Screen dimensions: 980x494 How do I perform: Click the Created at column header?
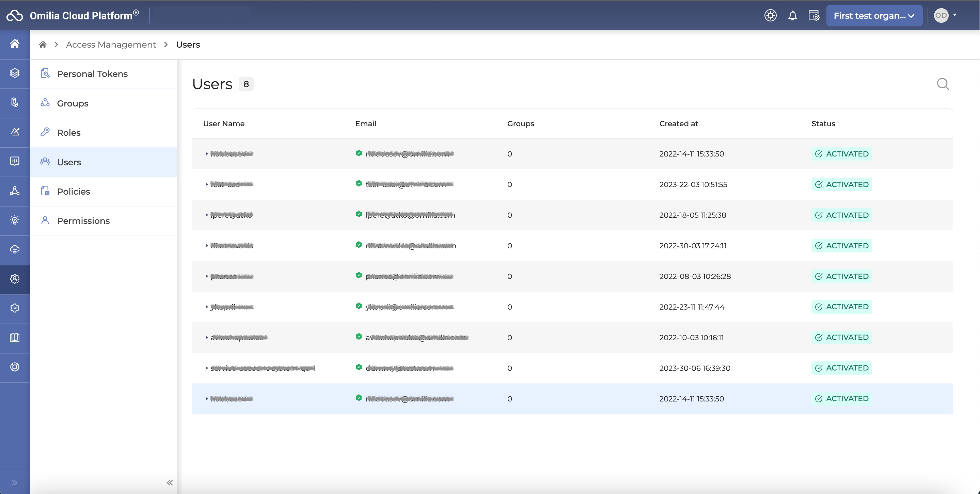click(678, 123)
